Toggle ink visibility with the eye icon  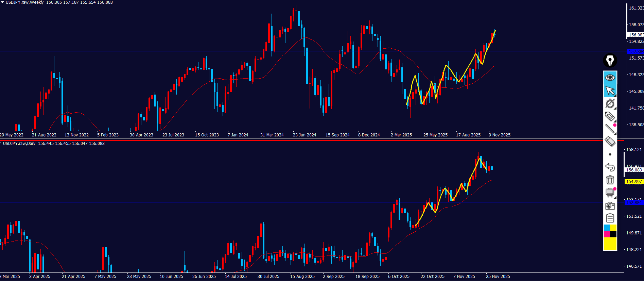click(x=610, y=78)
